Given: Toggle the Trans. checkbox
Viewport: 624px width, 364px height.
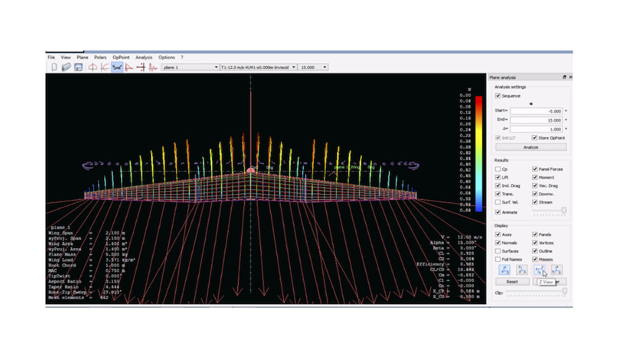Looking at the screenshot, I should coord(498,194).
